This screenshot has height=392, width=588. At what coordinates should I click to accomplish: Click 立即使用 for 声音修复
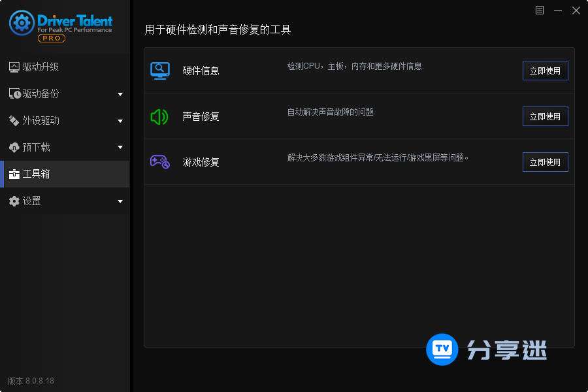[x=545, y=116]
